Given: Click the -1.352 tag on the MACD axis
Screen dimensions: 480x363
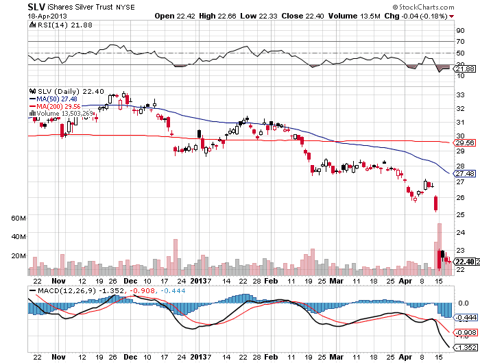Looking at the screenshot, I should pos(465,348).
